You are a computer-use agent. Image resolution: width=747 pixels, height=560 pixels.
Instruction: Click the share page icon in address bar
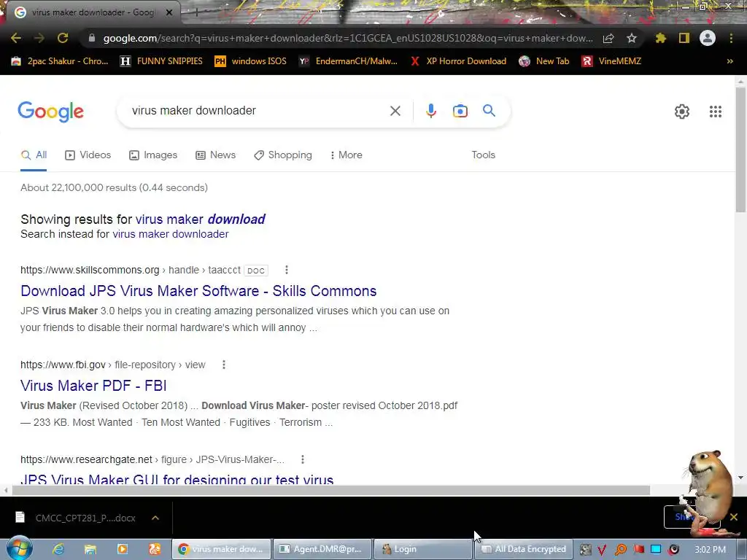(x=608, y=38)
